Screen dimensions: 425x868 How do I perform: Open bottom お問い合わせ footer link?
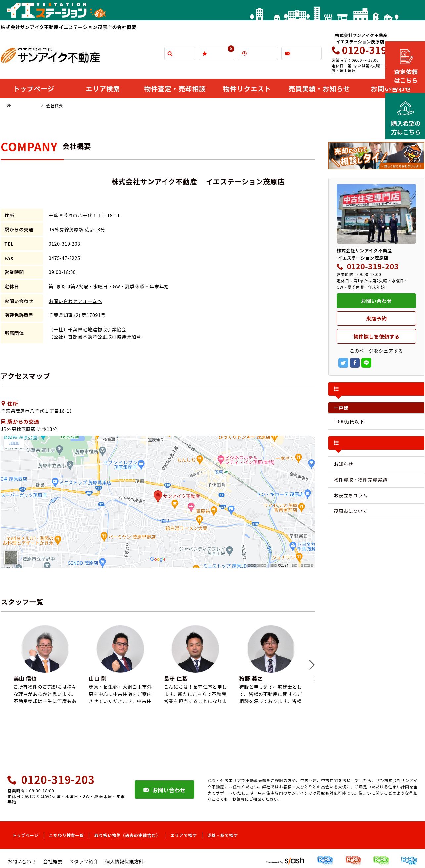coord(22,861)
